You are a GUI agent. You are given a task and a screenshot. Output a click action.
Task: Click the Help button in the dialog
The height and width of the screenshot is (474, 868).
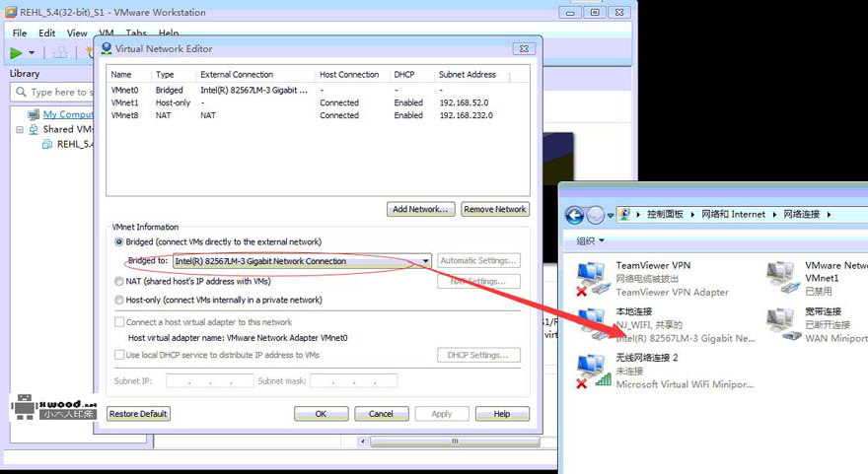coord(502,414)
